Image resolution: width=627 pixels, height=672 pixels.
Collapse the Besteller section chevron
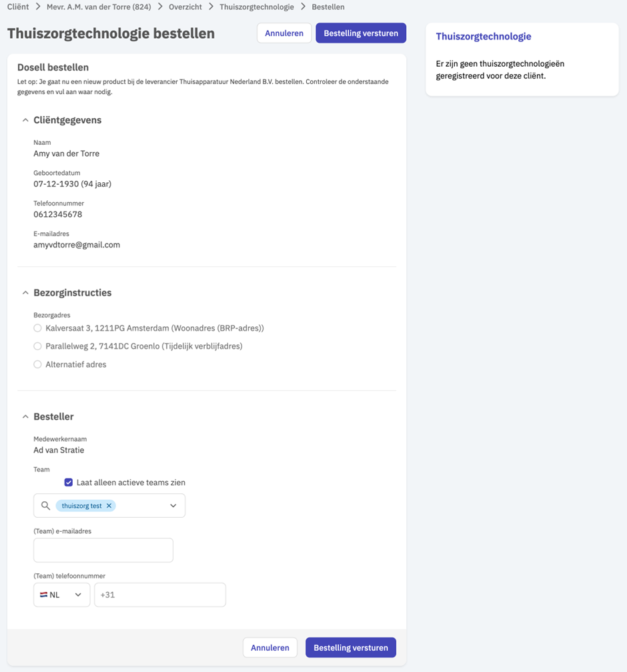25,416
